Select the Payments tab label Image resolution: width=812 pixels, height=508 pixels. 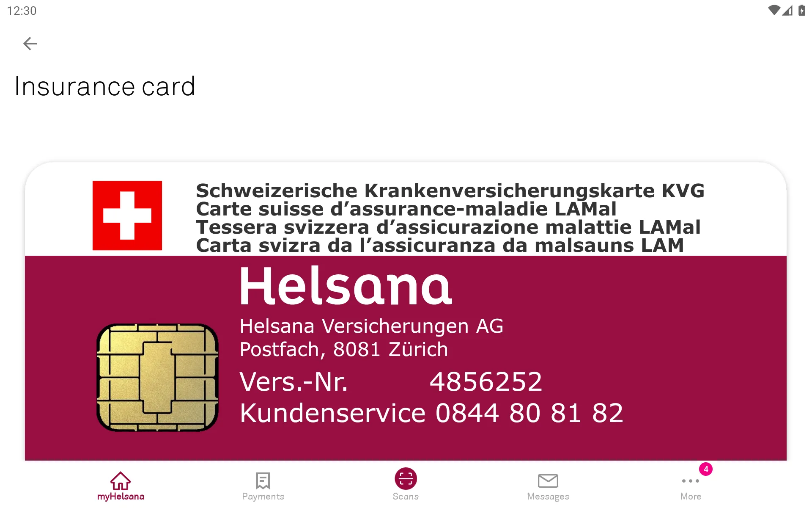263,497
